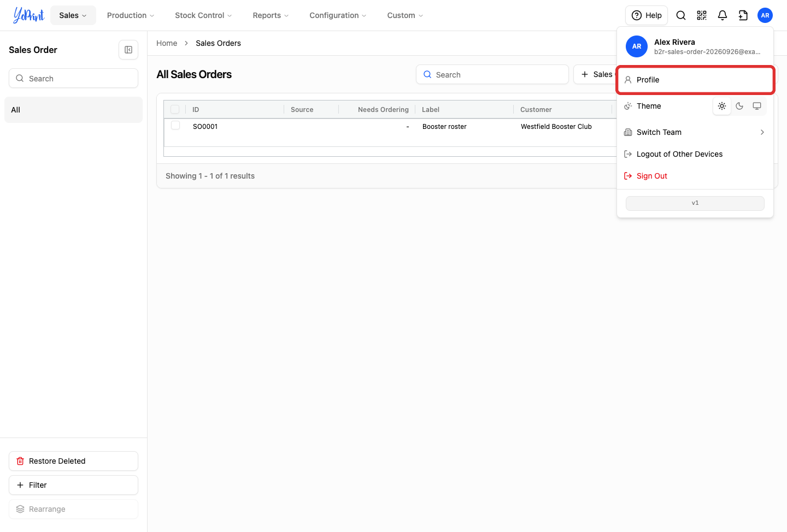The height and width of the screenshot is (532, 787).
Task: Focus the All Sales Orders search box
Action: (492, 74)
